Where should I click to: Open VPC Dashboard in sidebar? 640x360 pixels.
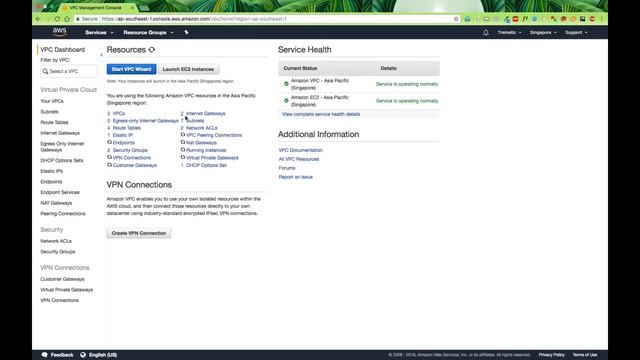pos(62,49)
